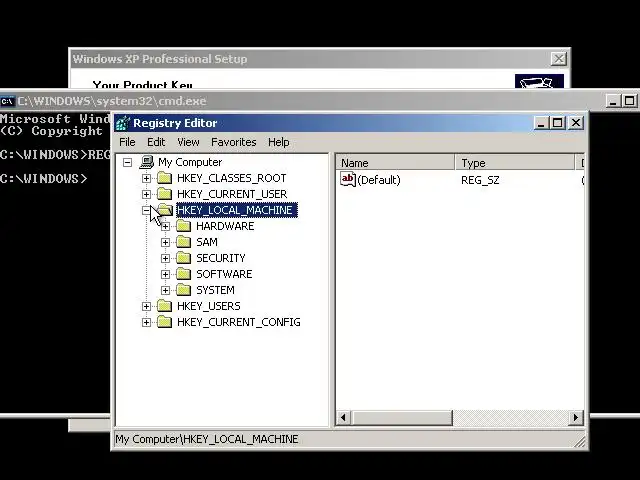This screenshot has height=480, width=640.
Task: Expand the HKEY_USERS key
Action: [x=146, y=306]
